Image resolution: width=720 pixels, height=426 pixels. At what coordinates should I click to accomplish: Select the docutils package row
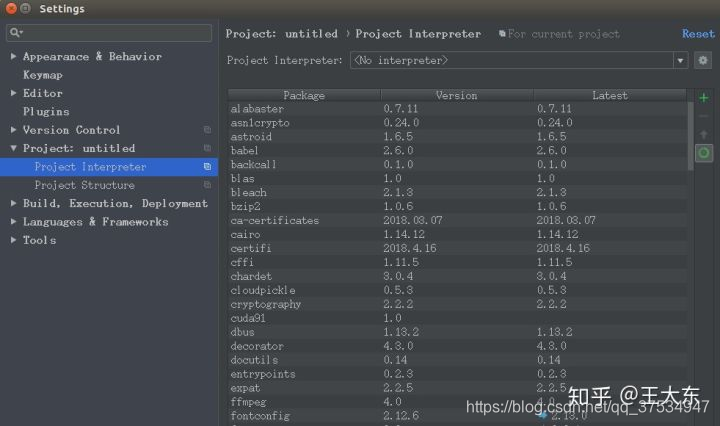(x=457, y=360)
